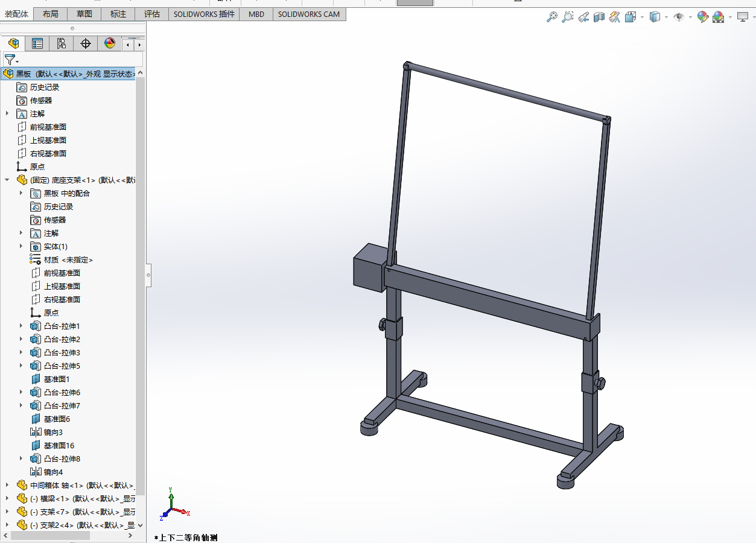756x543 pixels.
Task: Click top-level 原点 origin icon under 黑板
Action: coord(22,167)
